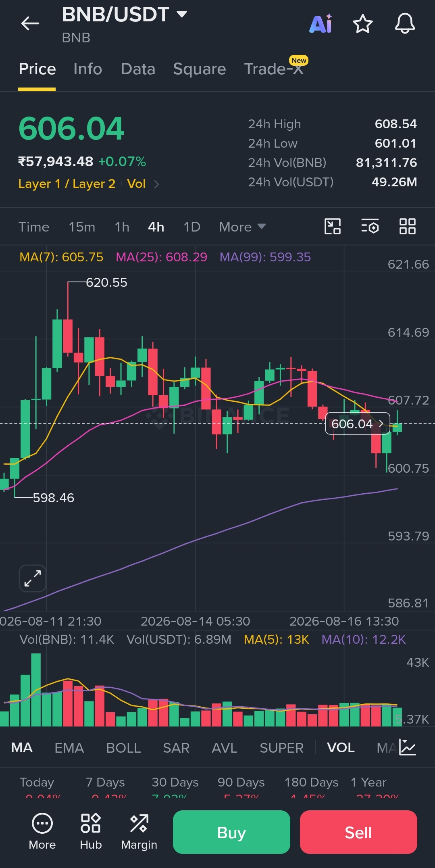Tap the volume MA(5): 13K label
Screen dimensions: 435x868
click(x=277, y=639)
